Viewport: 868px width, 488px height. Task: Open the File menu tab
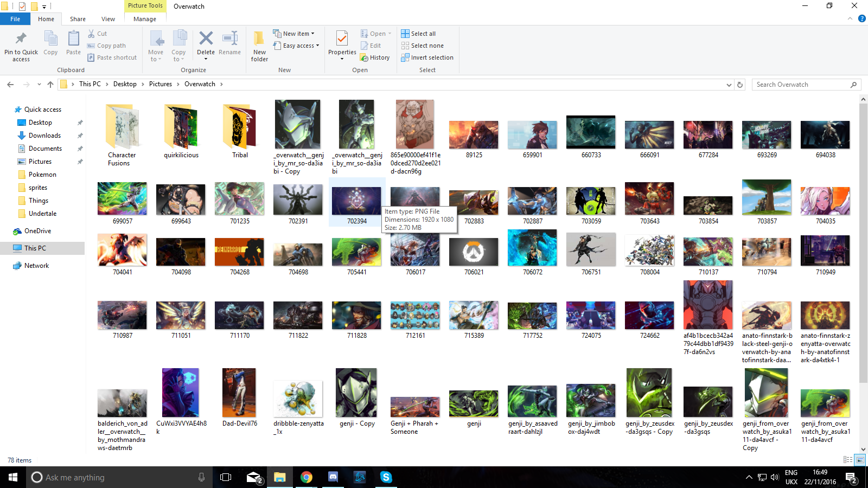15,19
